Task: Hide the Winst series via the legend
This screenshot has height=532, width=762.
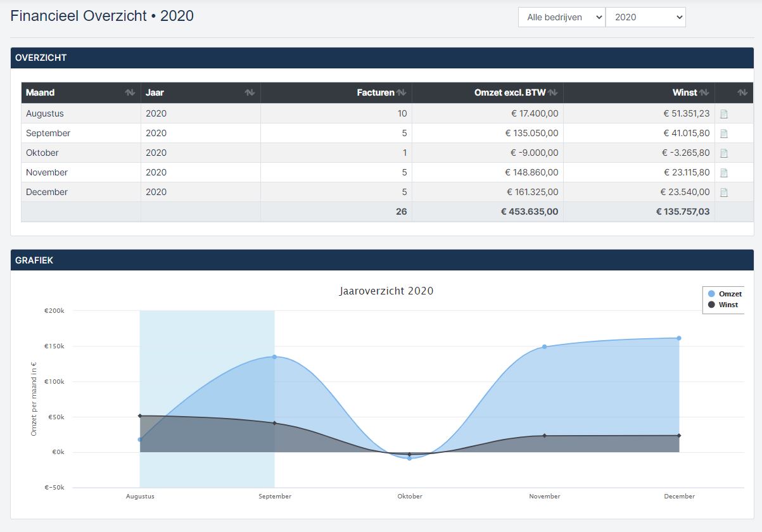Action: tap(723, 305)
